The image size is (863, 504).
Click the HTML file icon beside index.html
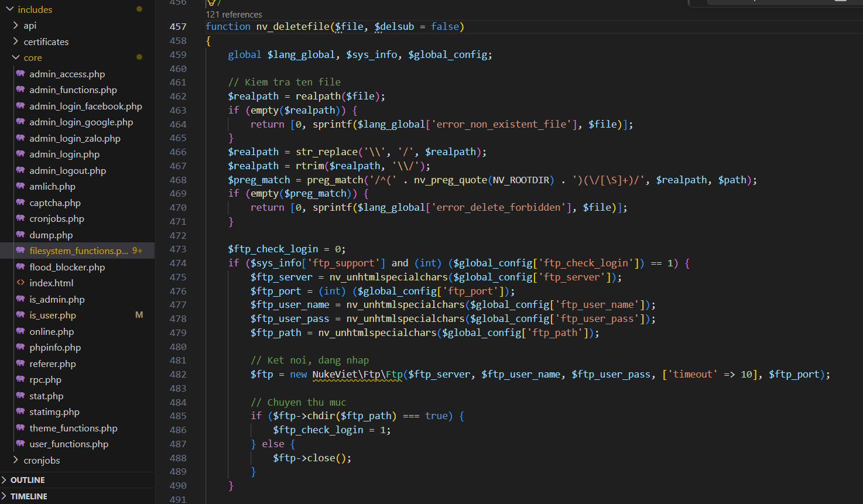point(20,283)
